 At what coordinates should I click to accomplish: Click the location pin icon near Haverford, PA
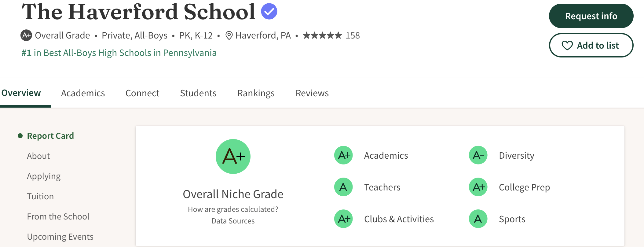[229, 36]
